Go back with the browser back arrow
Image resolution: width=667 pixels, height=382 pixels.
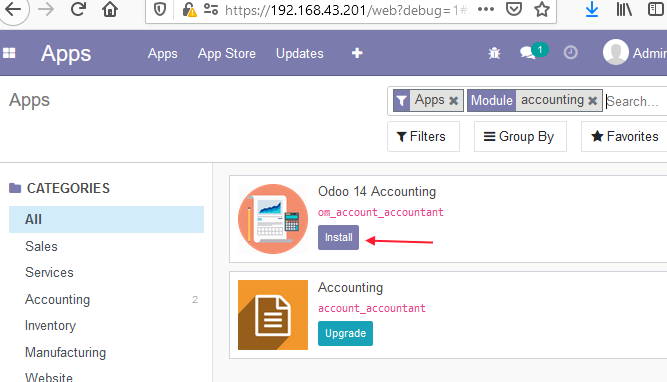[13, 9]
